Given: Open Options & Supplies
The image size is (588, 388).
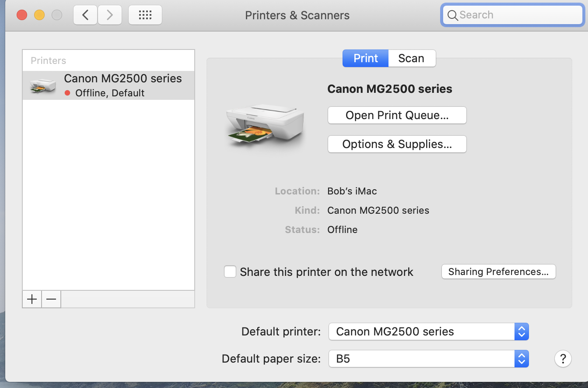Looking at the screenshot, I should pyautogui.click(x=397, y=144).
